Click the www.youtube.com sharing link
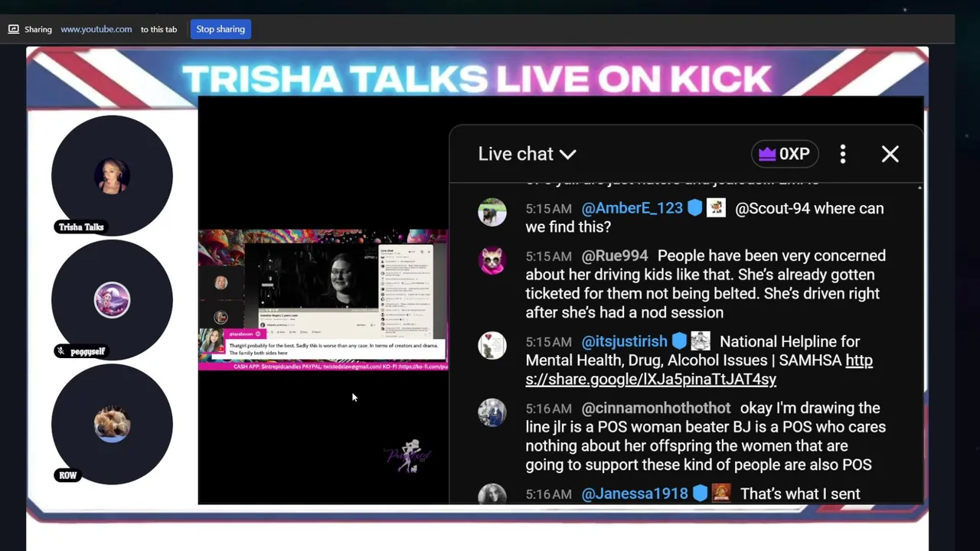 pos(96,29)
